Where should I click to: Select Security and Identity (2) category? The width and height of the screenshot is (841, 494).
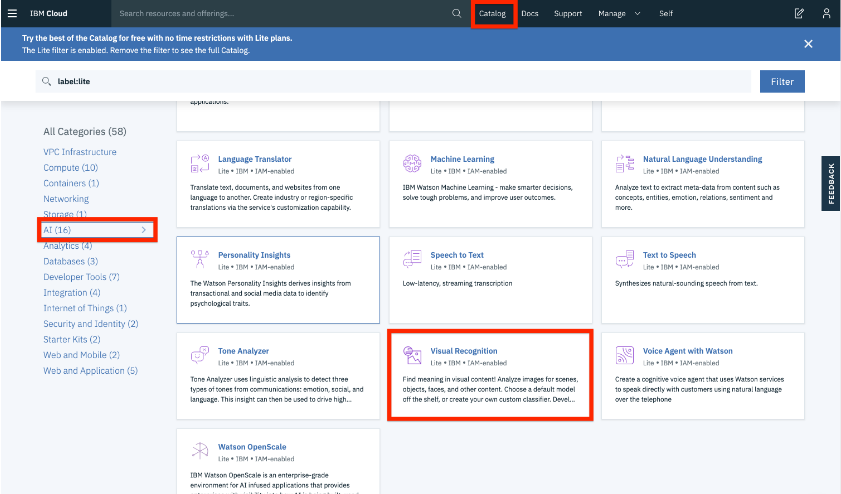coord(91,323)
